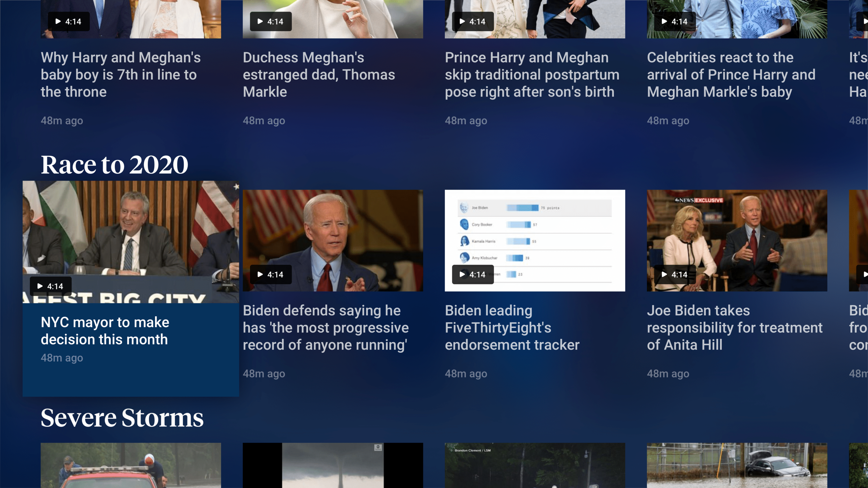Select the endorsement tracker chart thumbnail
The height and width of the screenshot is (488, 868).
pyautogui.click(x=546, y=232)
